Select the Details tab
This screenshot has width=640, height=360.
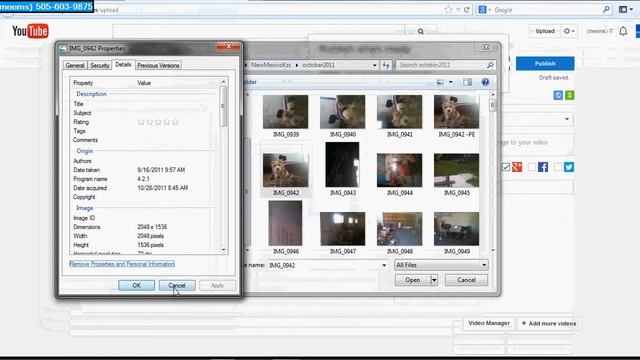[x=123, y=64]
